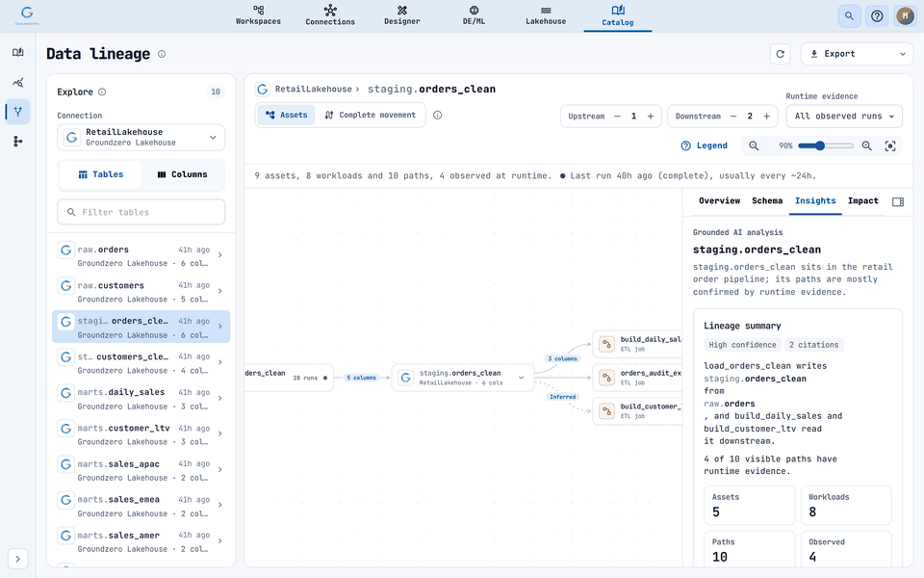Click the fit-to-screen icon near zoom
Viewport: 924px width, 578px height.
pos(890,145)
